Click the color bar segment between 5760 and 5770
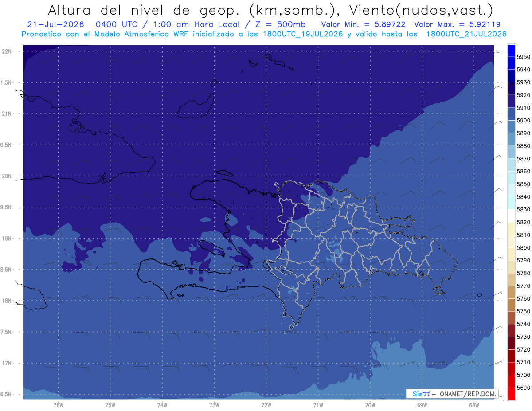 pos(511,292)
